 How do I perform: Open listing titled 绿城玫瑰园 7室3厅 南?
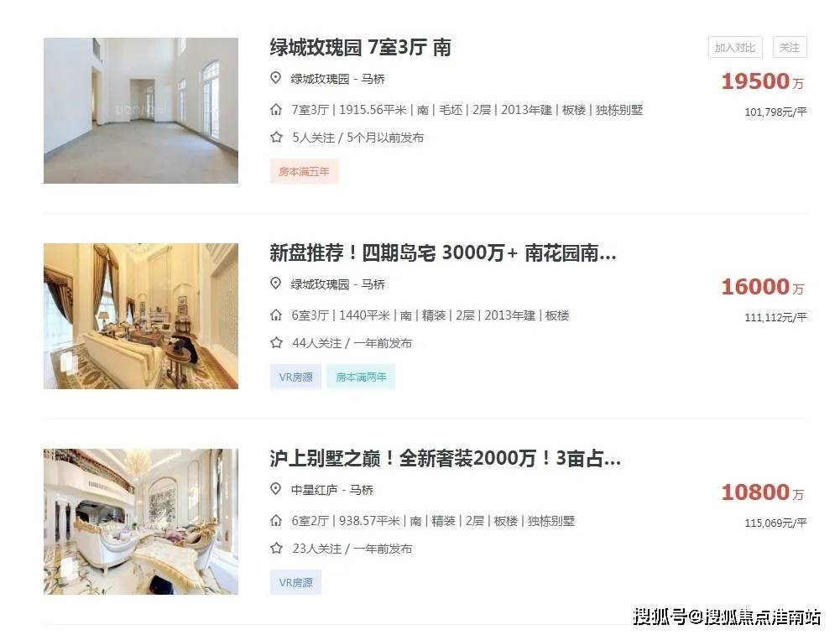[x=360, y=48]
